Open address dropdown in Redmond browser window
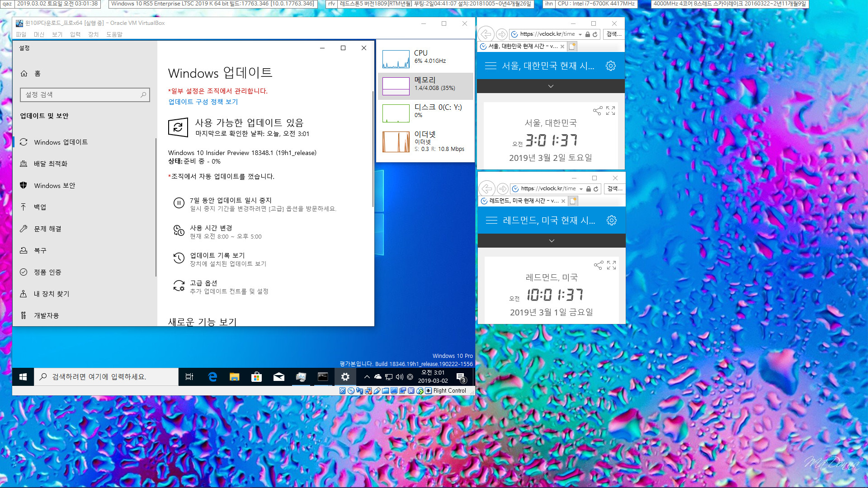This screenshot has width=868, height=488. pos(581,189)
